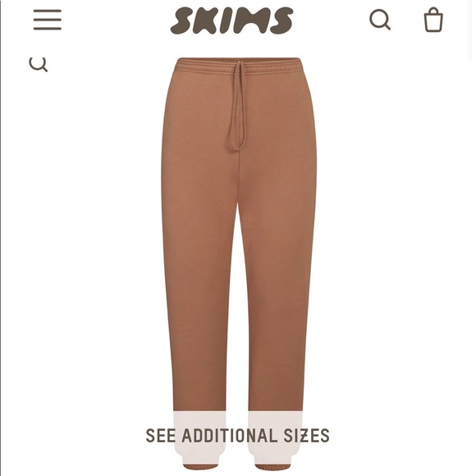Click the drawstring loop on sweatpants
Screen dimensions: 476x476
point(238,106)
